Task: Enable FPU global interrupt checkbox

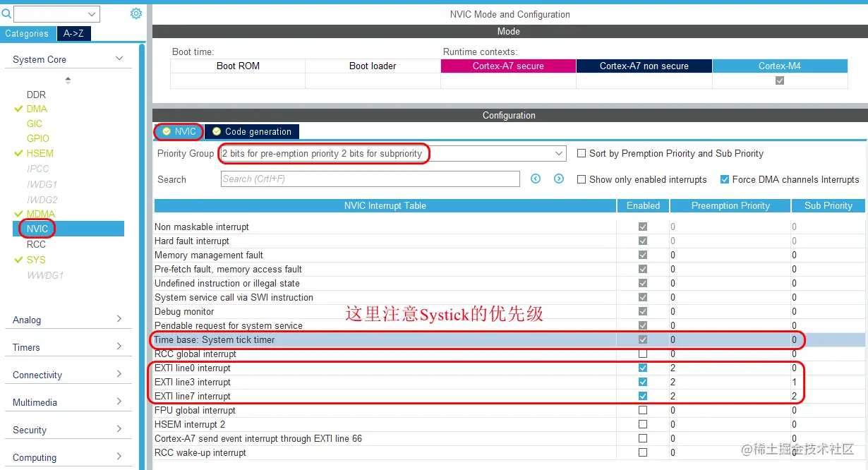Action: pos(643,410)
